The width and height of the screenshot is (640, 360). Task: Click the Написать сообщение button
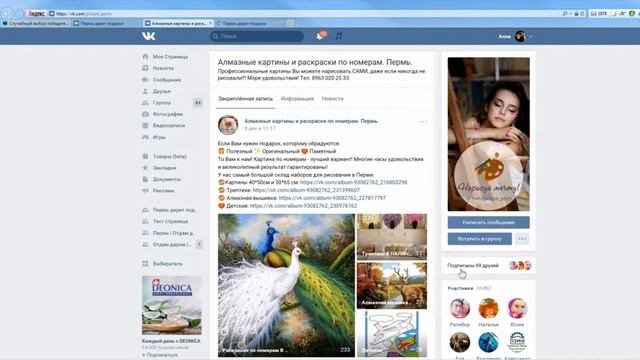point(489,222)
